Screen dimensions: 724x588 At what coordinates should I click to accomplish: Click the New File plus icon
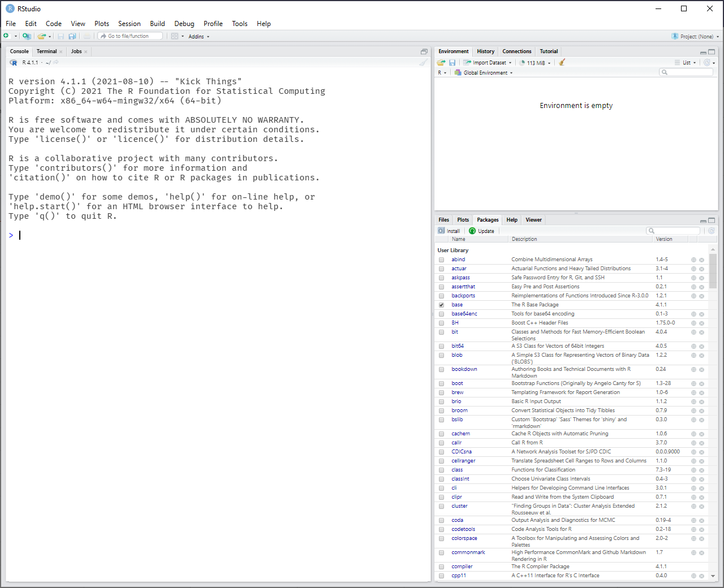click(x=7, y=36)
